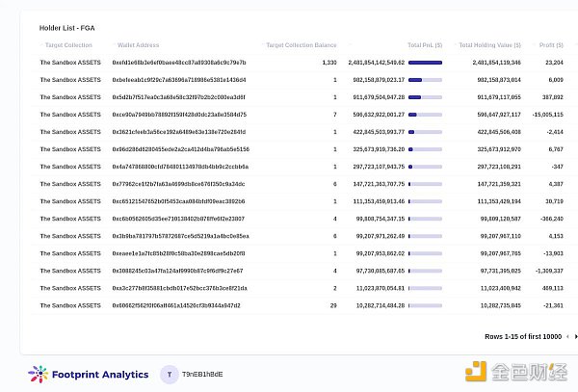578x392 pixels.
Task: Click holding value 99,809,120,587
Action: (501, 219)
